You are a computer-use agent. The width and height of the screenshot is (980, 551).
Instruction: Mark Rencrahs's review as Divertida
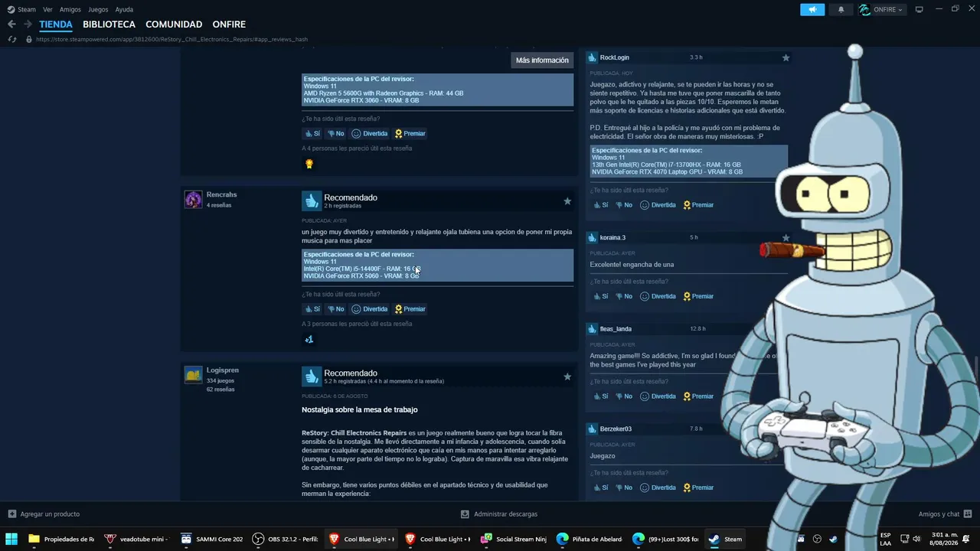(x=370, y=309)
